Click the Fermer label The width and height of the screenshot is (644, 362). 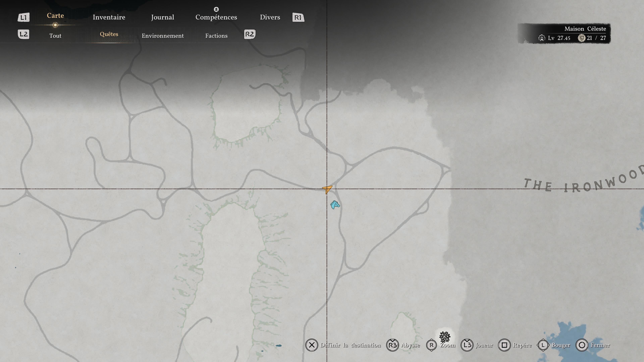(x=600, y=345)
